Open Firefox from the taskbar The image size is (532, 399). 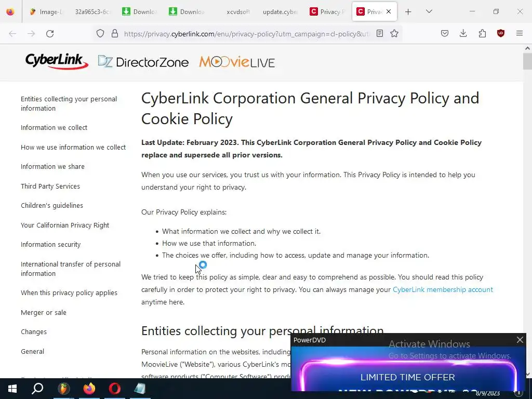point(89,389)
